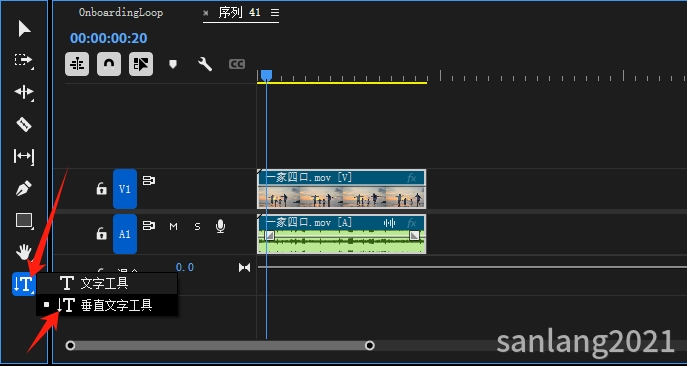Image resolution: width=687 pixels, height=366 pixels.
Task: Click the right zoom scrollbar handle
Action: pyautogui.click(x=370, y=345)
